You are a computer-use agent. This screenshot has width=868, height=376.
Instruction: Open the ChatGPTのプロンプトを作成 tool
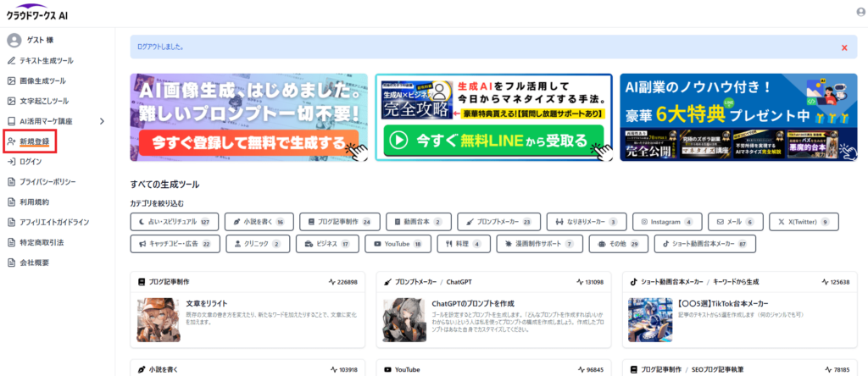coord(493,310)
